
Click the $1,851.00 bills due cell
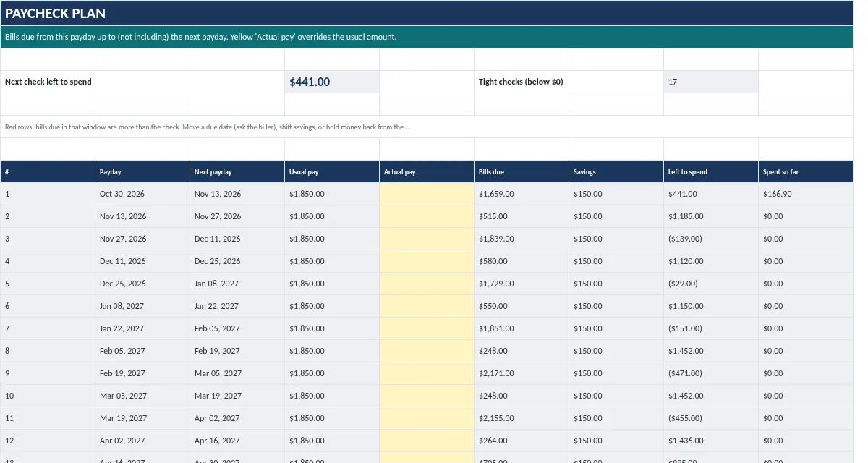click(522, 328)
